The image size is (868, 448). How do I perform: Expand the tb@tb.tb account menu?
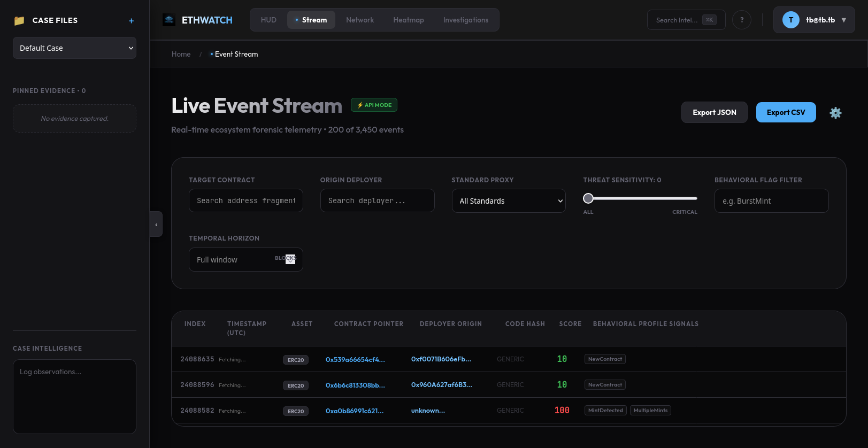814,20
